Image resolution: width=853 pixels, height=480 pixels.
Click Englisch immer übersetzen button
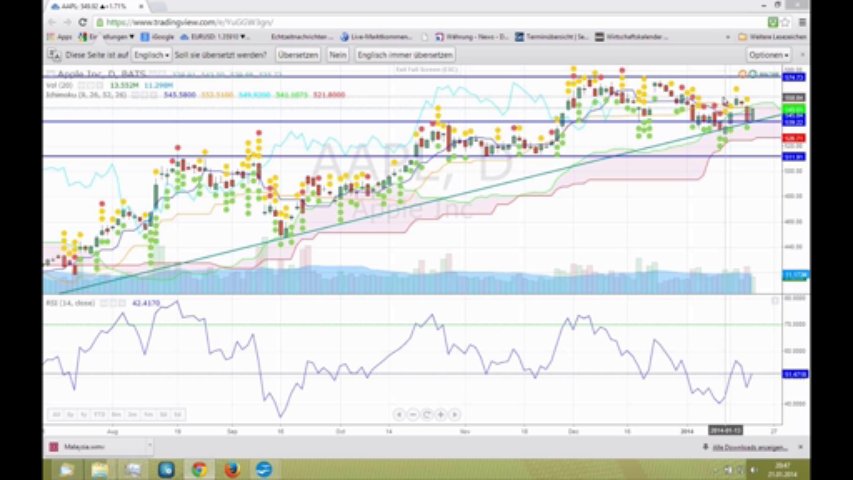404,55
